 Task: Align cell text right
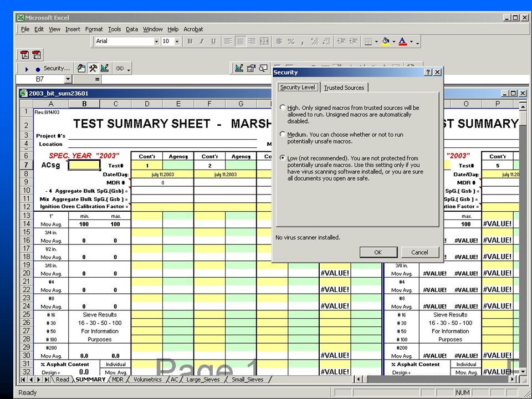pos(252,42)
